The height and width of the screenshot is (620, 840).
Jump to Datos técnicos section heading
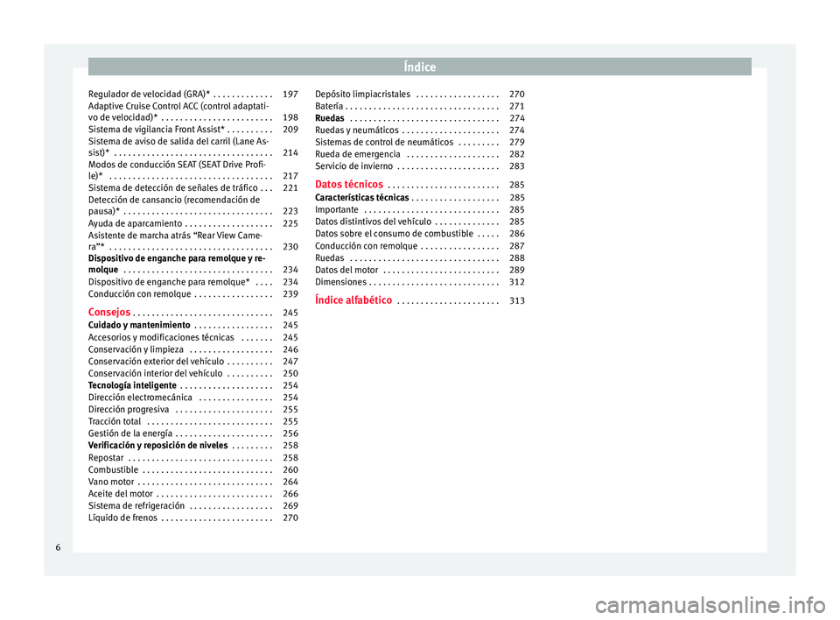348,185
